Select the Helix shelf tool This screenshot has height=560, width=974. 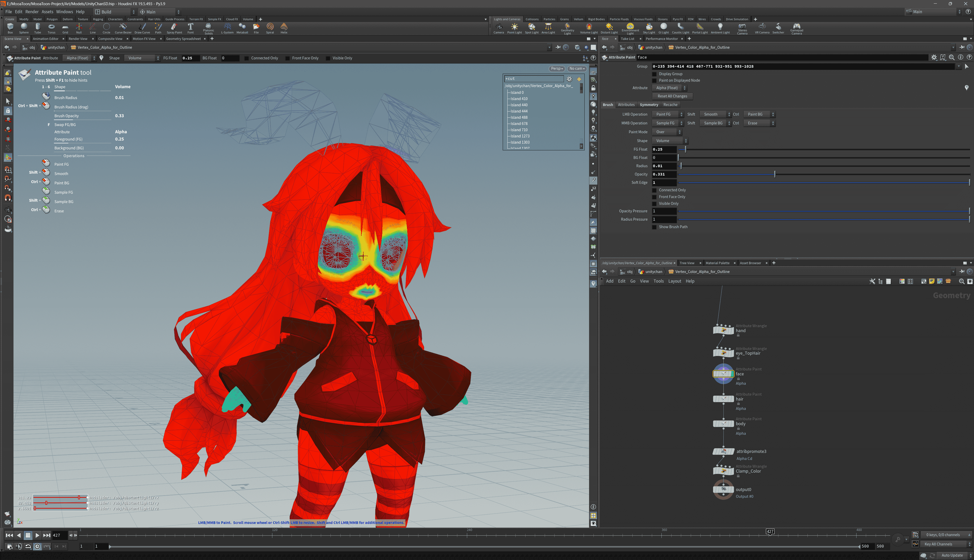click(284, 28)
